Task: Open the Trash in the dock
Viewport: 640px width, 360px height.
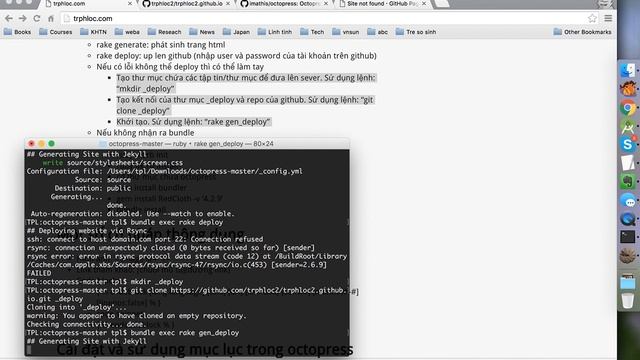Action: [x=628, y=301]
